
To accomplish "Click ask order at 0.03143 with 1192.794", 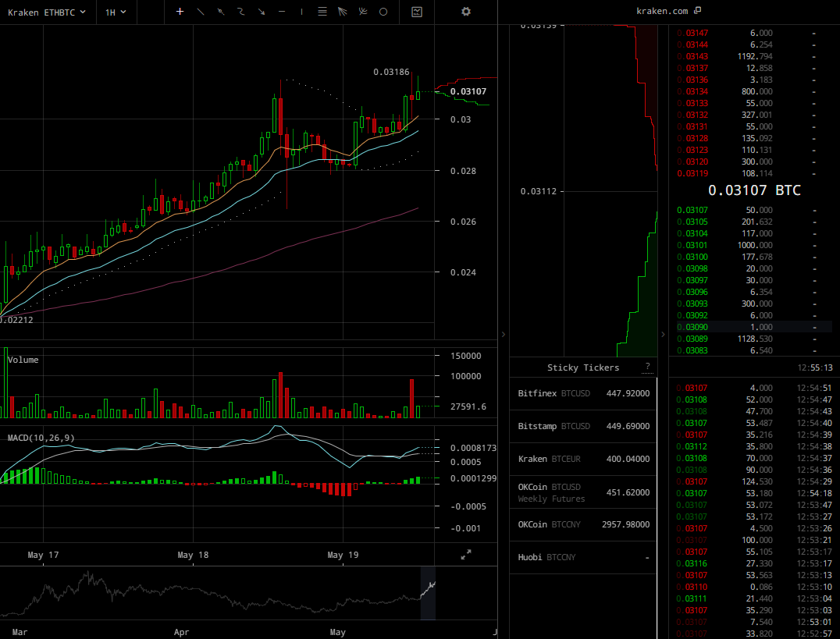I will click(x=754, y=56).
